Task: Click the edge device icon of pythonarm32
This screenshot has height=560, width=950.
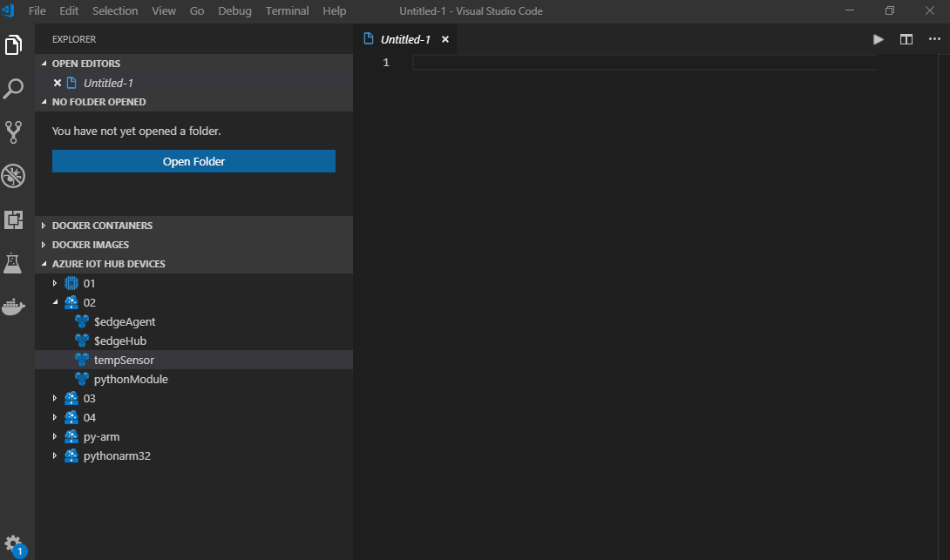Action: point(71,455)
